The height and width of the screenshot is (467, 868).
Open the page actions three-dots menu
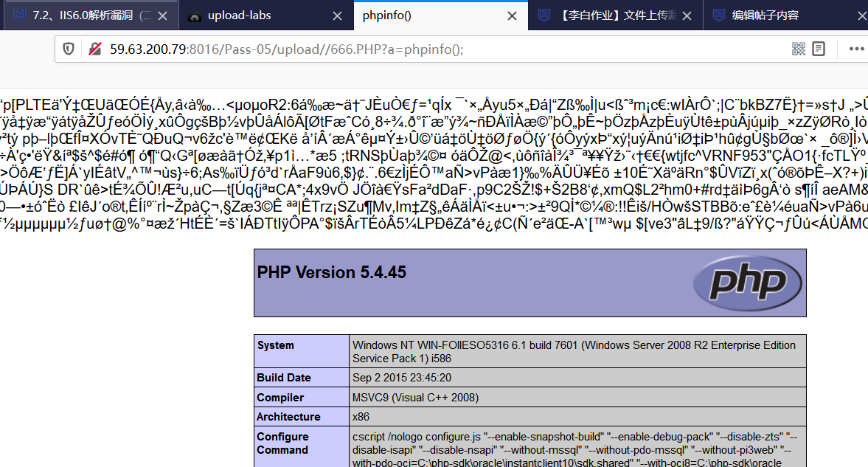point(856,49)
